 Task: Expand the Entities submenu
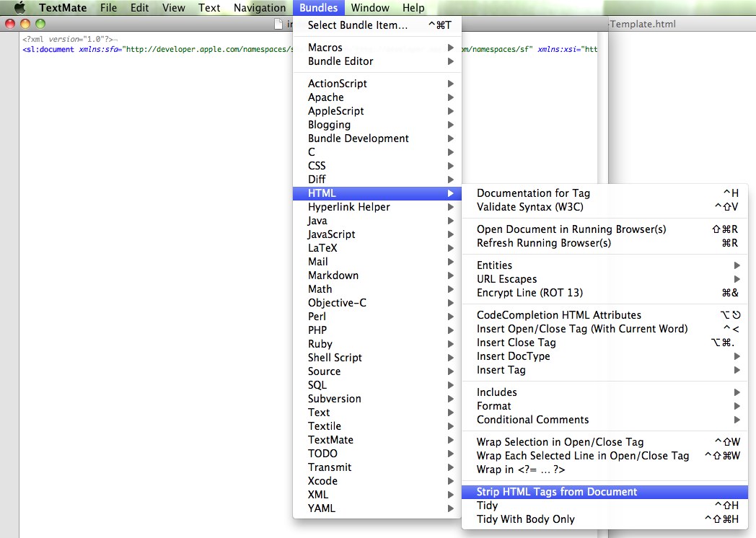pos(605,265)
